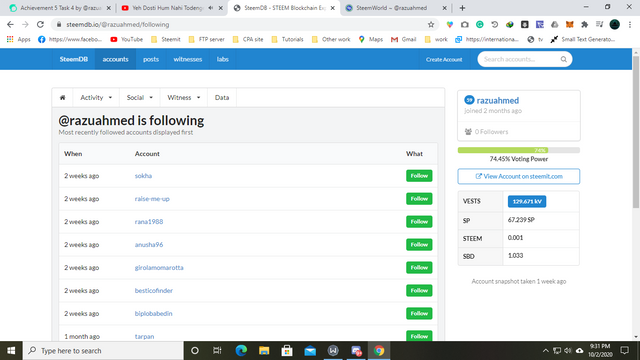Click the Cortana circle icon
The width and height of the screenshot is (640, 360).
click(195, 351)
